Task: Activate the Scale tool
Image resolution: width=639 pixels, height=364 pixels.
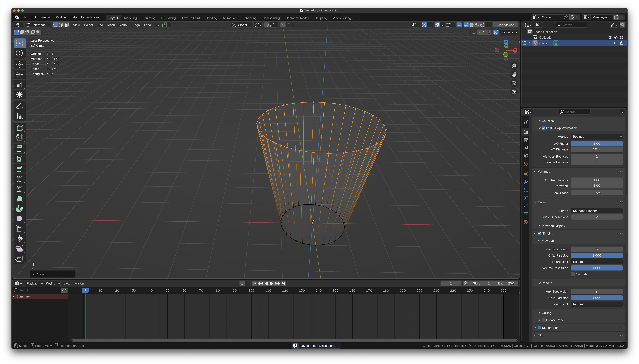Action: pos(20,85)
